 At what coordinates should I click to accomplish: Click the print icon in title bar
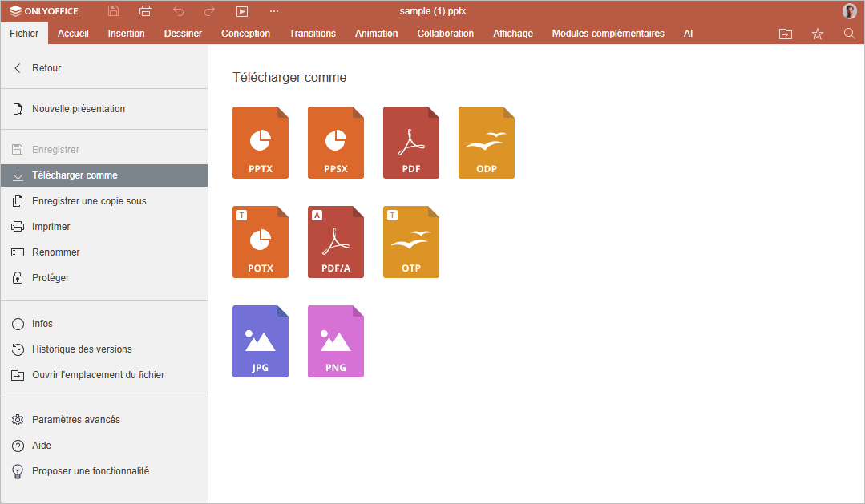point(145,11)
